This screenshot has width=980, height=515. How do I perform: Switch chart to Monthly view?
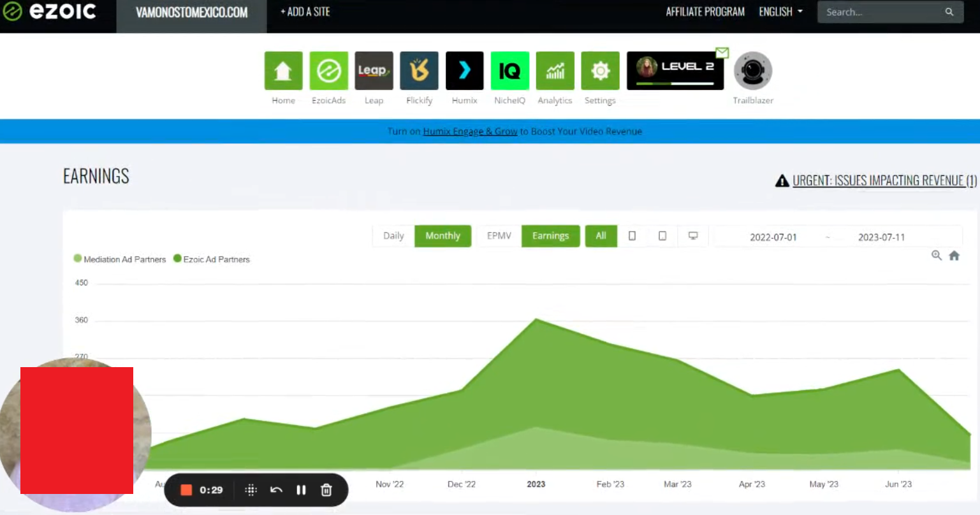[442, 236]
